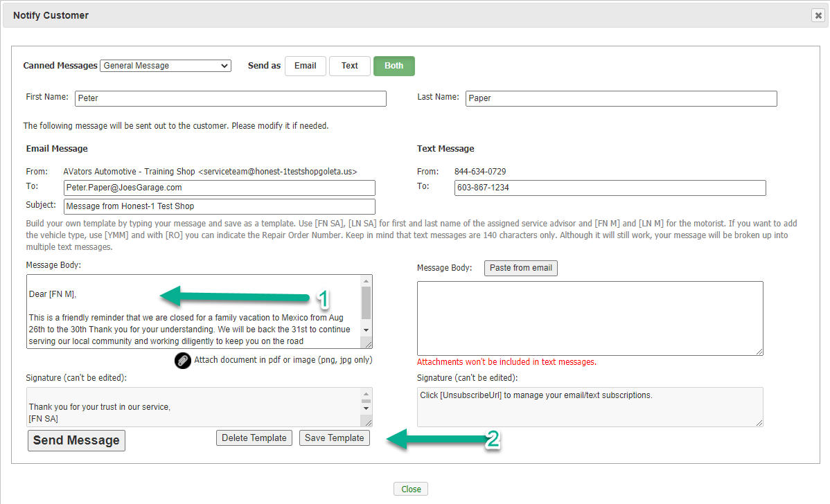Screen dimensions: 830x504
Task: Edit the First Name field
Action: pyautogui.click(x=230, y=98)
